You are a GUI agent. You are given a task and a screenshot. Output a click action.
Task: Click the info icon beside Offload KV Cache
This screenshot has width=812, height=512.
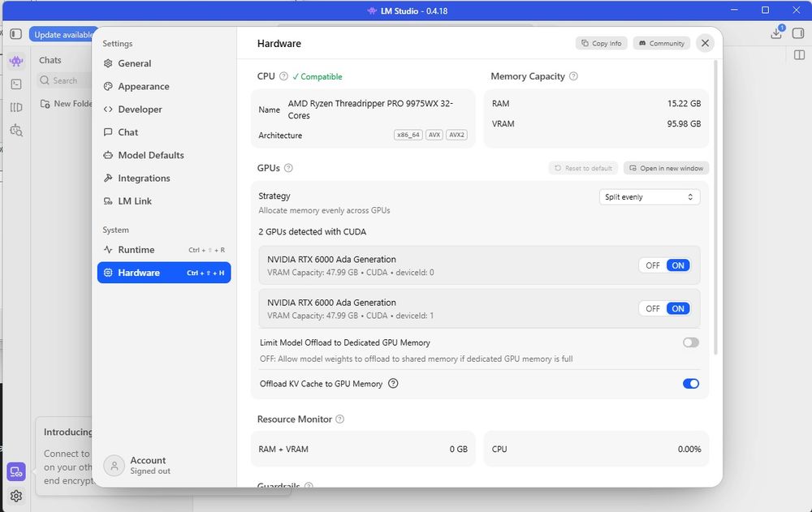pyautogui.click(x=393, y=384)
